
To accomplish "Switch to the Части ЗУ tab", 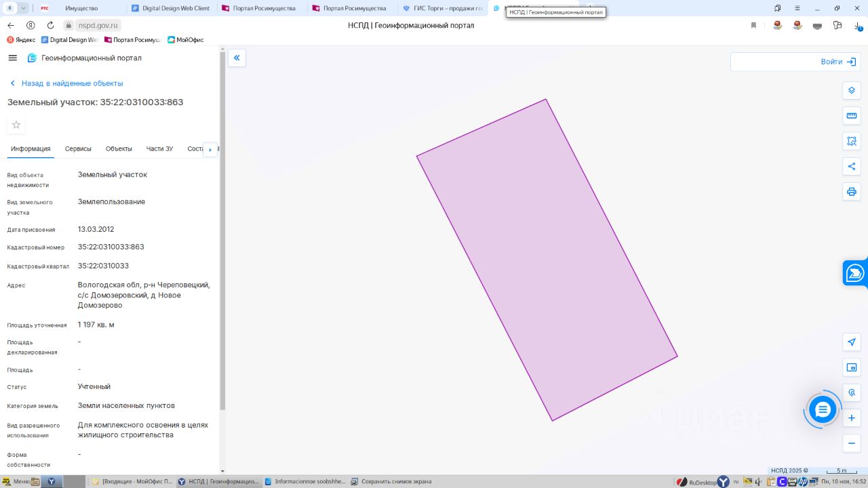I will [159, 148].
